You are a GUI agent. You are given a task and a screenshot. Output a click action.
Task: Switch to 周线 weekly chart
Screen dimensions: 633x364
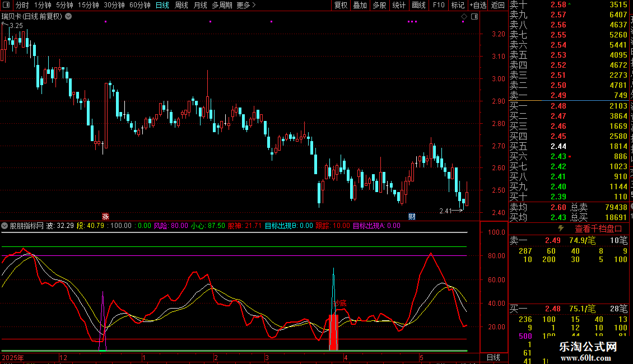[x=181, y=5]
